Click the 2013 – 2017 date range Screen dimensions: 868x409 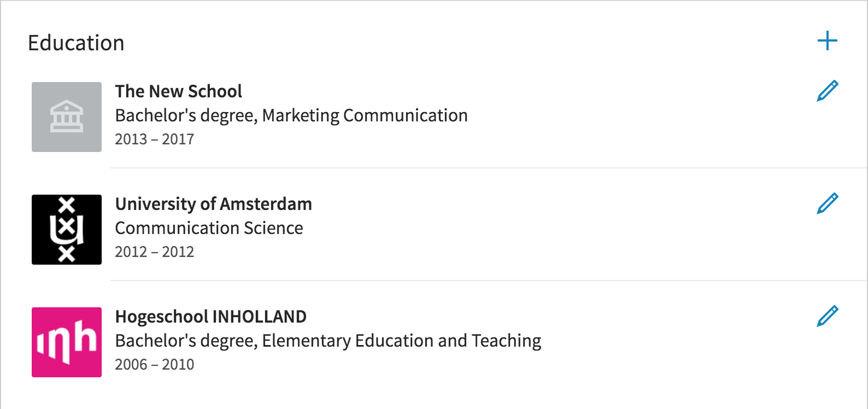(x=154, y=139)
